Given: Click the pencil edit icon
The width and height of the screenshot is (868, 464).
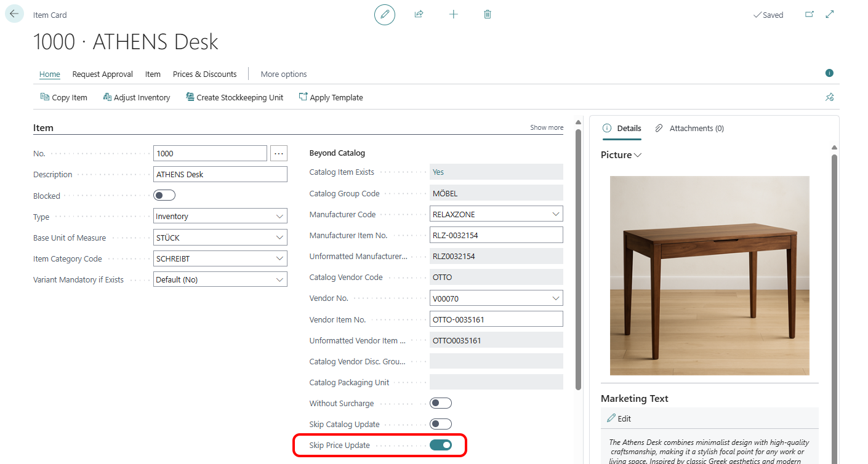Looking at the screenshot, I should 385,14.
